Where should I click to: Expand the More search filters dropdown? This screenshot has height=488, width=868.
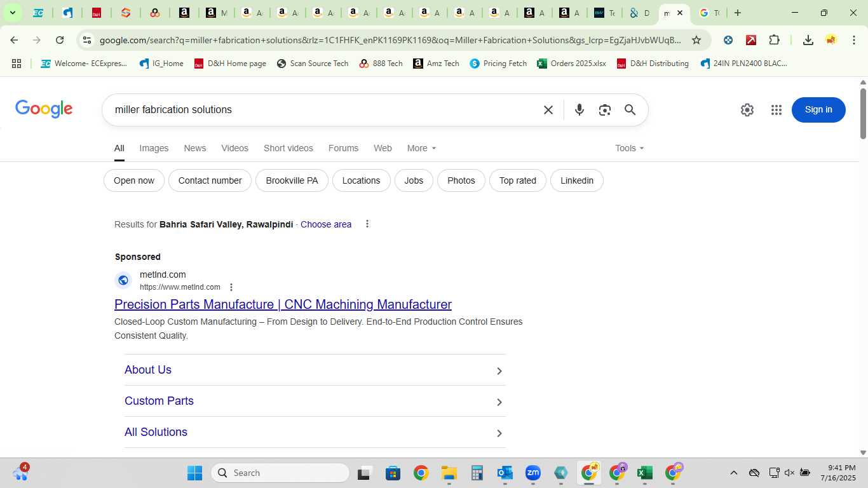point(422,148)
